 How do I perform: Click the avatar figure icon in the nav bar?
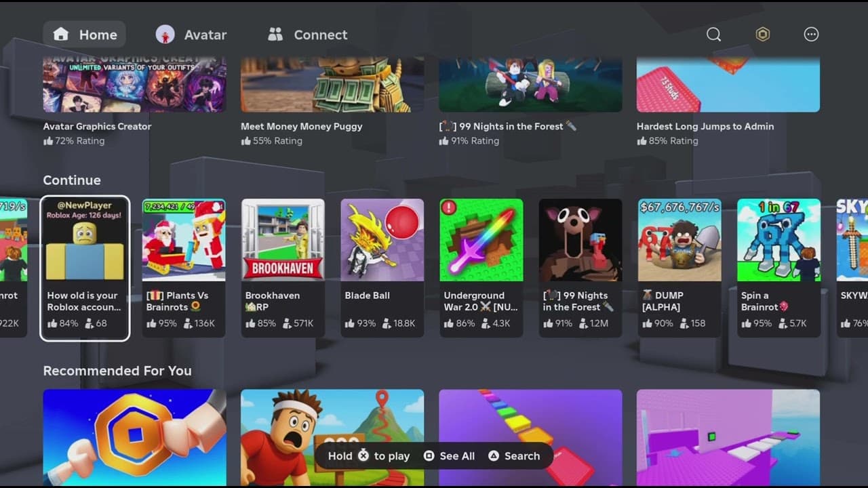165,35
